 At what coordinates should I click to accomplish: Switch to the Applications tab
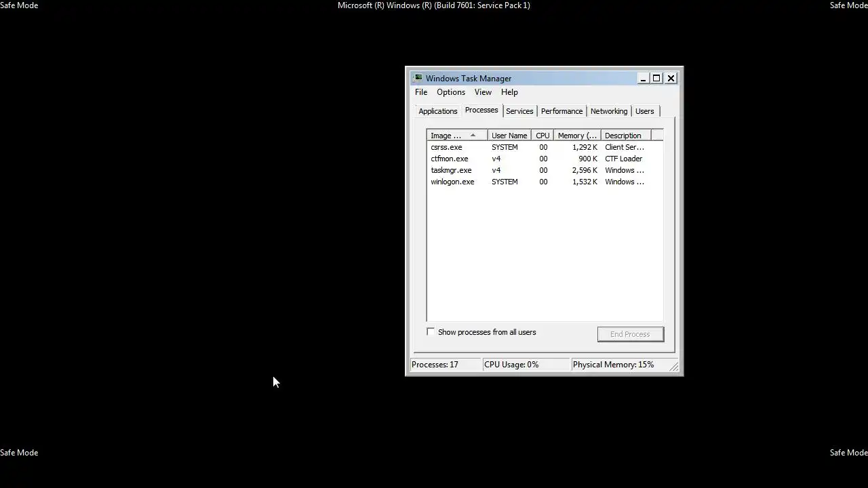438,111
